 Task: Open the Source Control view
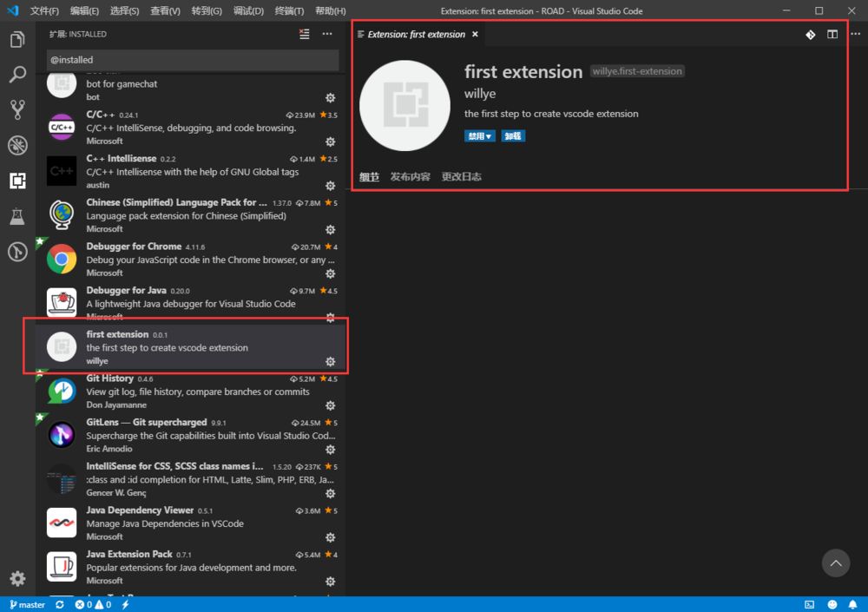point(17,109)
